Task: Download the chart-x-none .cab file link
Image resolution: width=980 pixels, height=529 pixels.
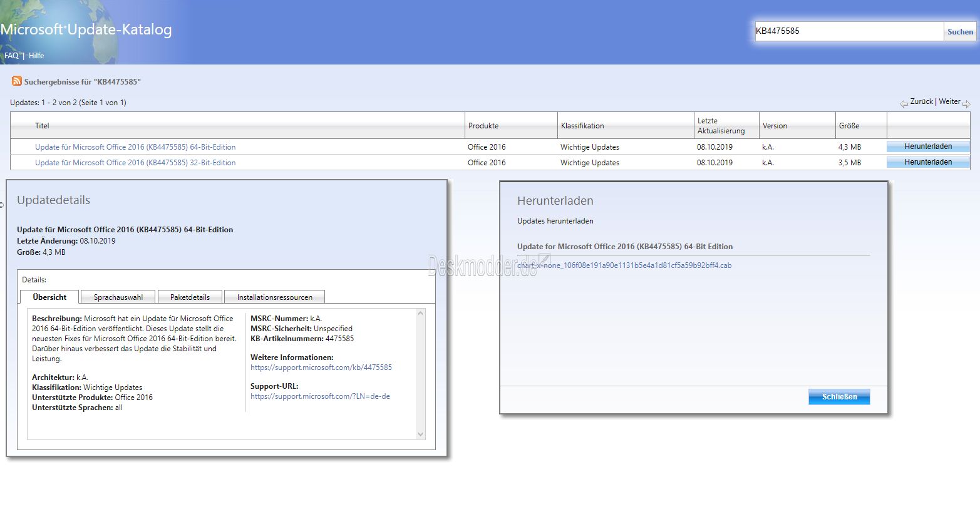Action: point(624,265)
